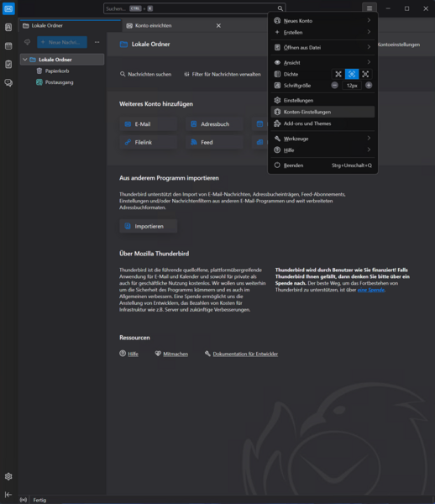Open Add-ons und Themes entry
The height and width of the screenshot is (504, 435).
tap(322, 123)
